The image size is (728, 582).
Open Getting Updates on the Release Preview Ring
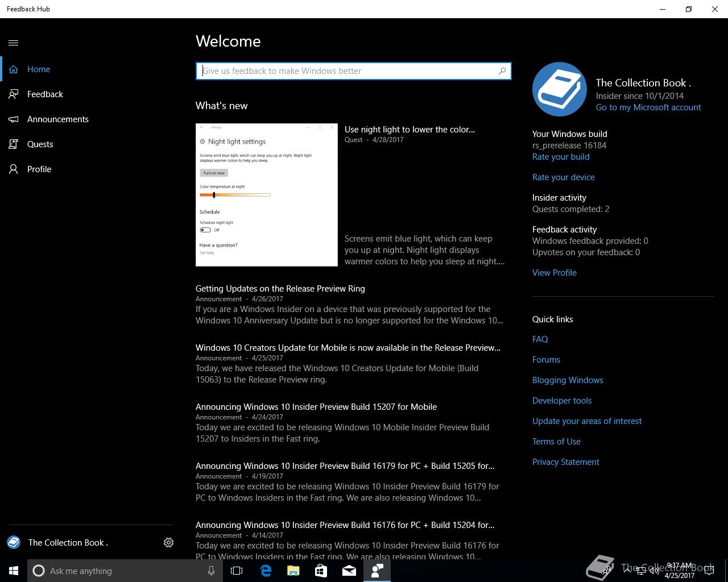[280, 289]
